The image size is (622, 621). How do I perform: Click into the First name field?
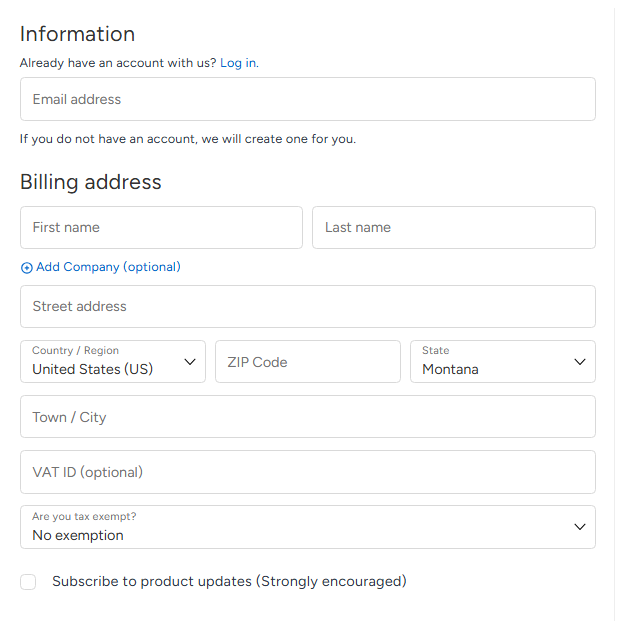[161, 227]
